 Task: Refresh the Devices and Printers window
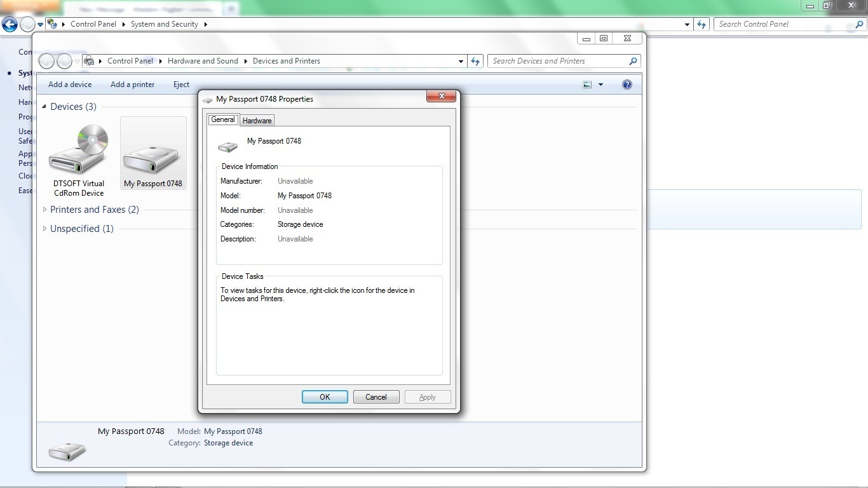(475, 61)
